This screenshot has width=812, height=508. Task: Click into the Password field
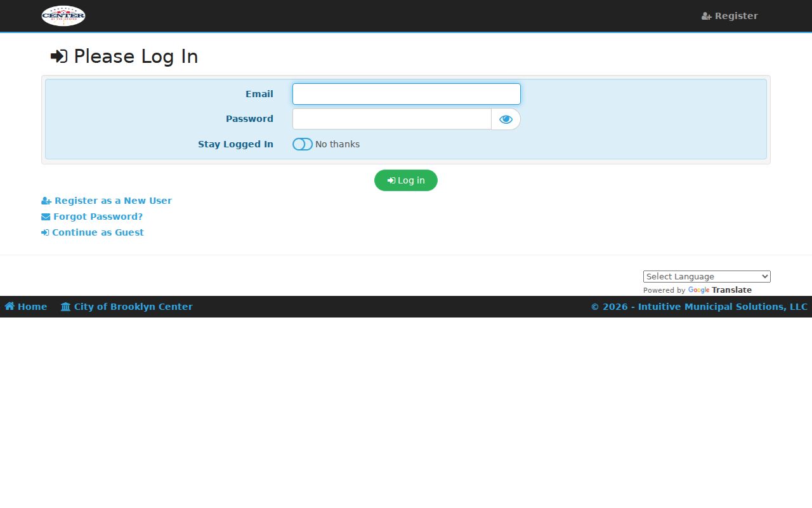coord(392,119)
